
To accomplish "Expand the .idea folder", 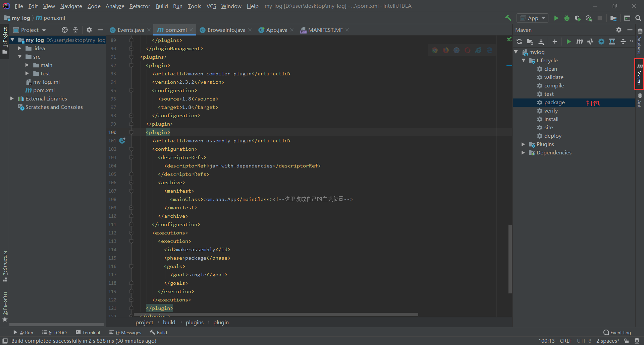I will pos(20,48).
